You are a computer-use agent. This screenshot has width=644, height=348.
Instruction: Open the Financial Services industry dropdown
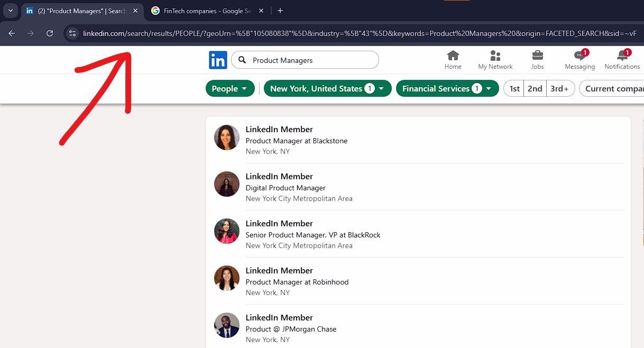447,88
